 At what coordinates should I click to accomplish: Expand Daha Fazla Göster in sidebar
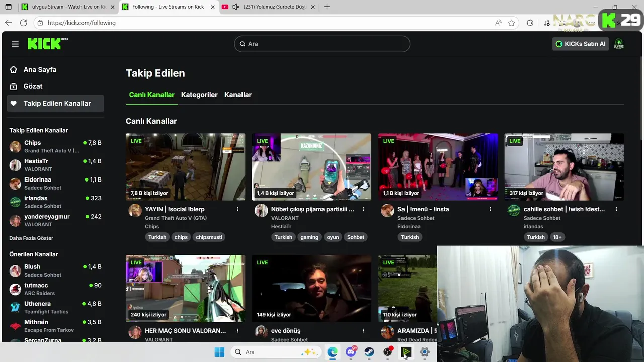pos(31,238)
